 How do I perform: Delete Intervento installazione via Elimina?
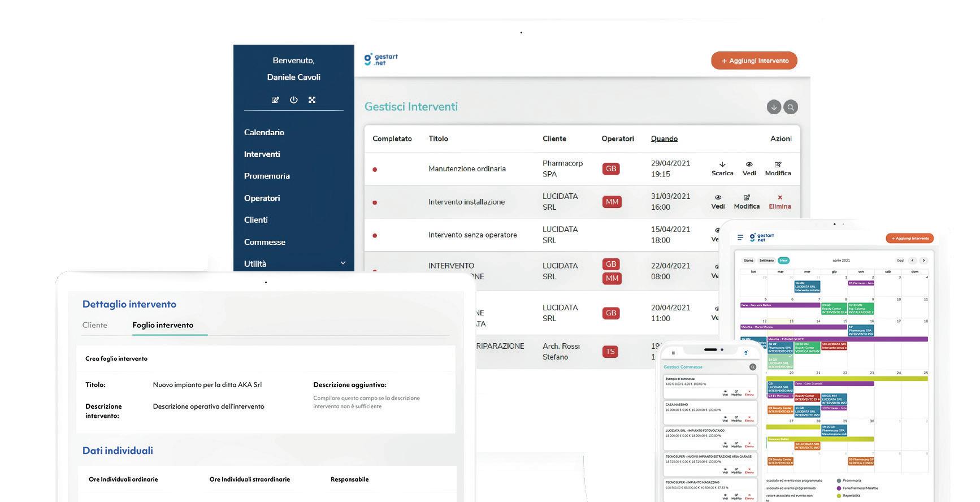click(780, 202)
